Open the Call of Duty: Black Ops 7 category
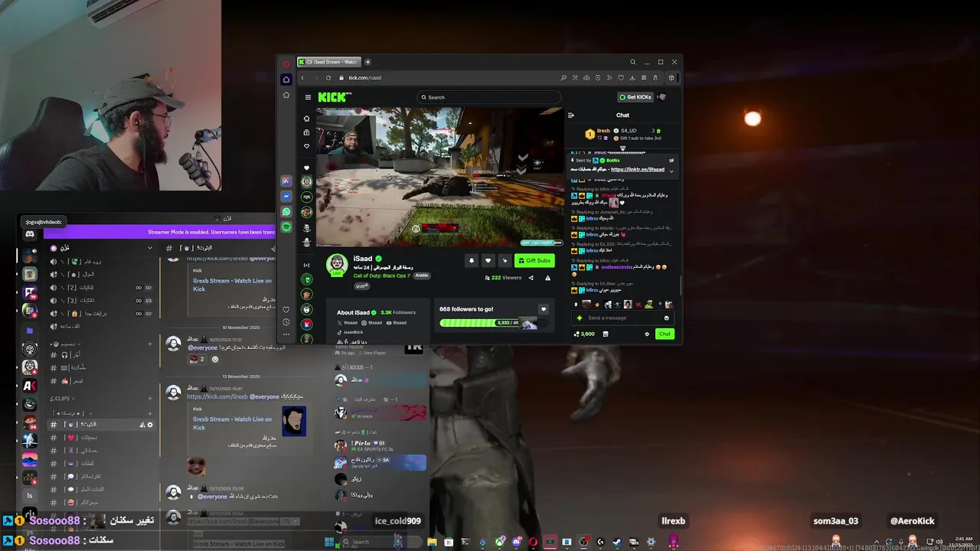Screen dimensions: 980x551 click(382, 275)
